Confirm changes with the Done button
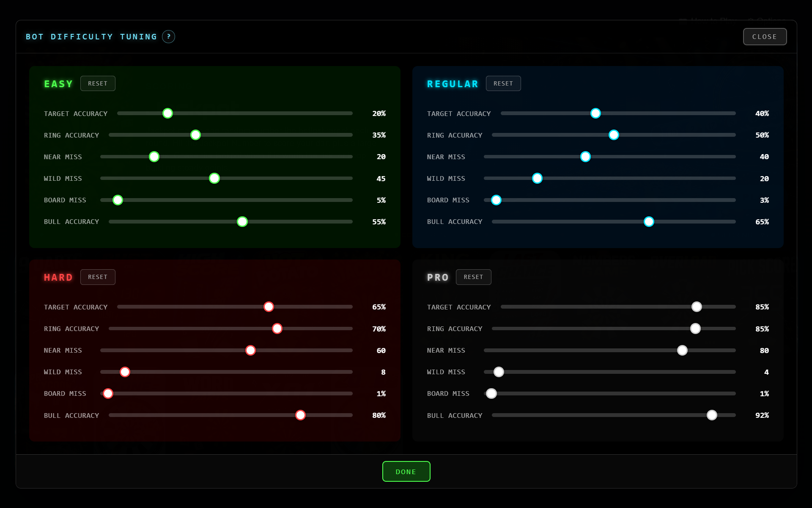 pyautogui.click(x=406, y=472)
